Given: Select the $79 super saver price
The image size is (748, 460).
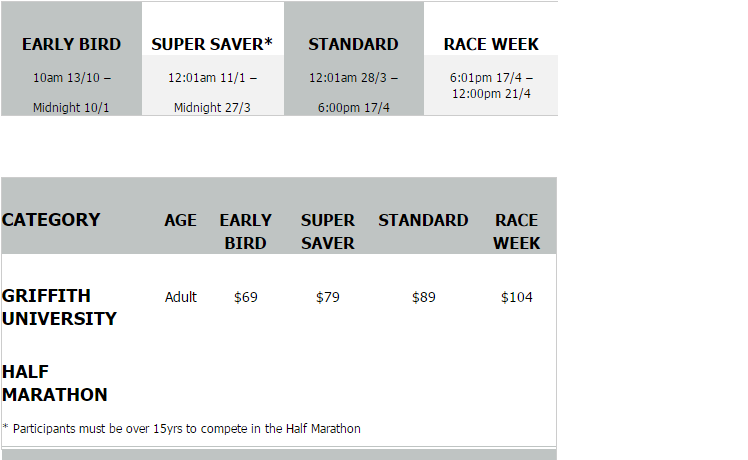Looking at the screenshot, I should (x=328, y=297).
